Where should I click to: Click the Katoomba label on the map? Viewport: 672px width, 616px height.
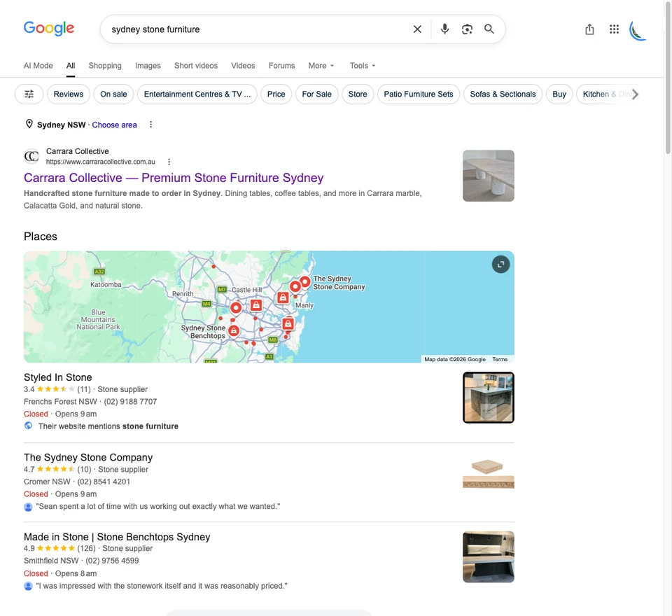click(106, 285)
